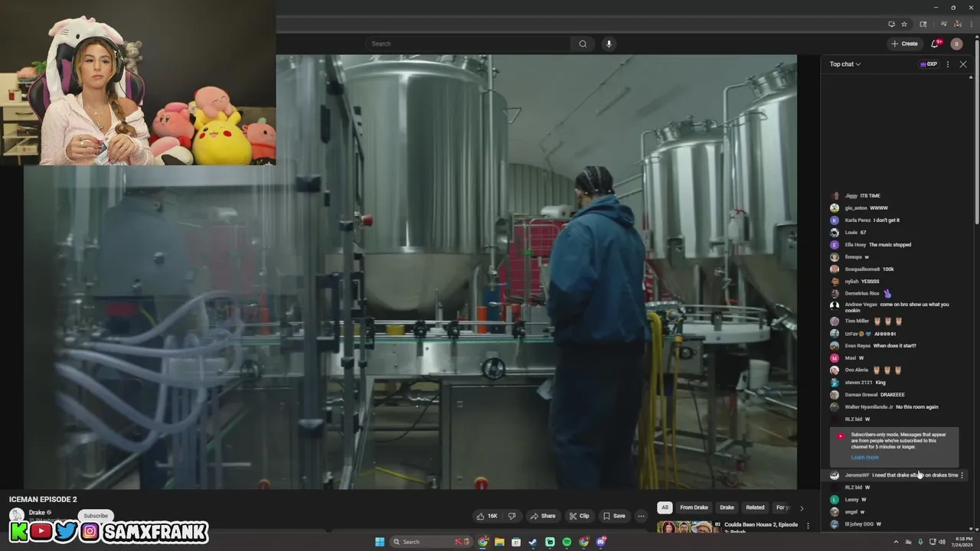
Task: Open options for Coulda Been House 2 video
Action: click(808, 526)
